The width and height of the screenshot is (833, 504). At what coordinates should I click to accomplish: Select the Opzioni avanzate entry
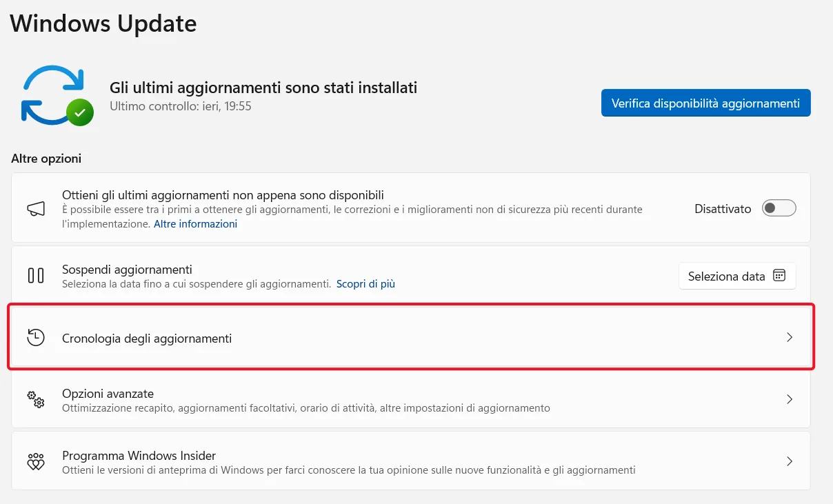tap(411, 400)
